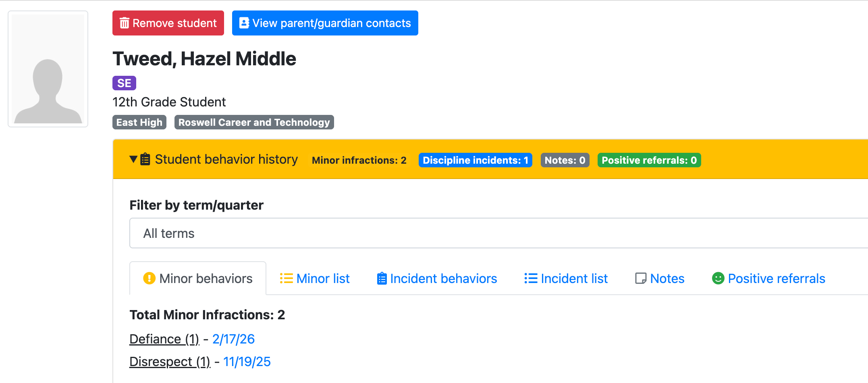This screenshot has height=383, width=868.
Task: Click the list icon beside Minor list
Action: 286,278
